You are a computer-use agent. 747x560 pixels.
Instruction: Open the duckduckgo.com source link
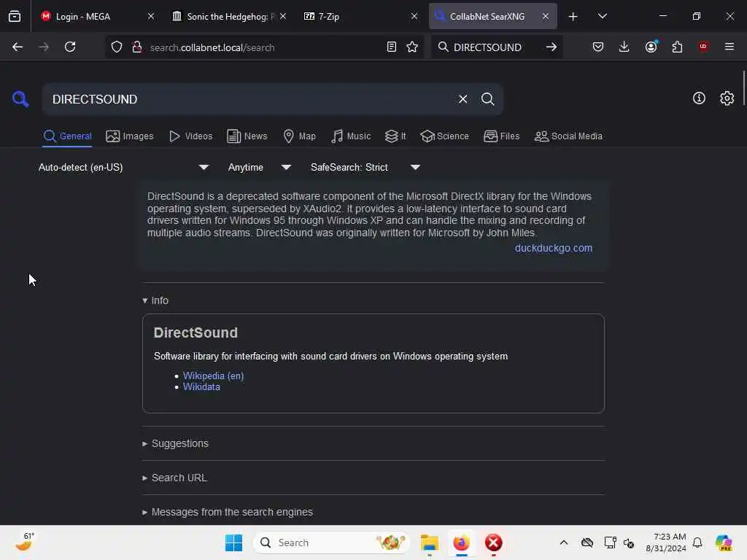[554, 248]
